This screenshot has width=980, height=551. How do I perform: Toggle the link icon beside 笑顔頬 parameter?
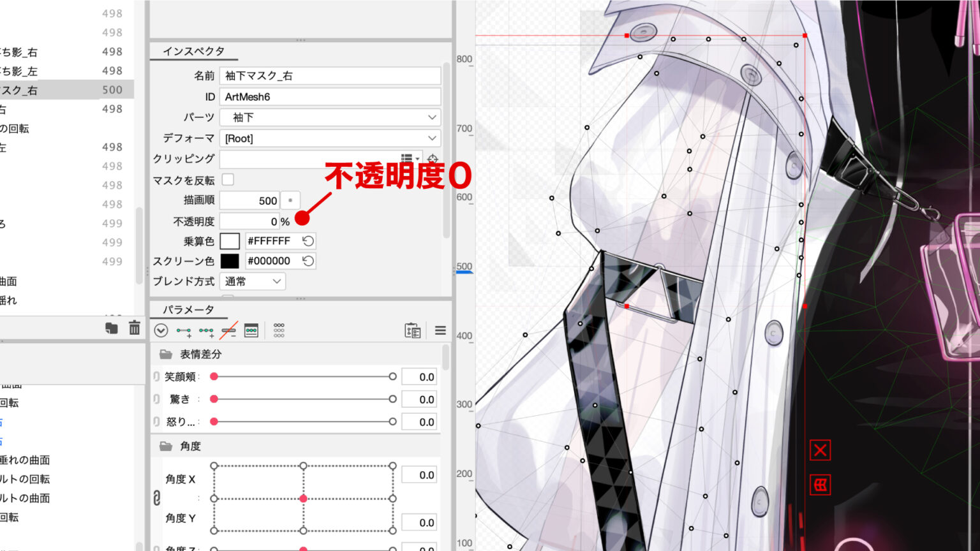click(156, 377)
